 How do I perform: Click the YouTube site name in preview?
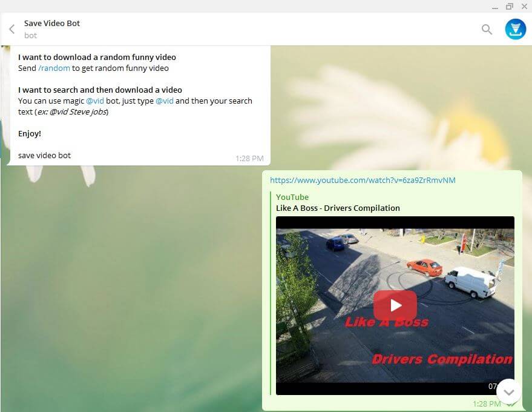[x=292, y=197]
